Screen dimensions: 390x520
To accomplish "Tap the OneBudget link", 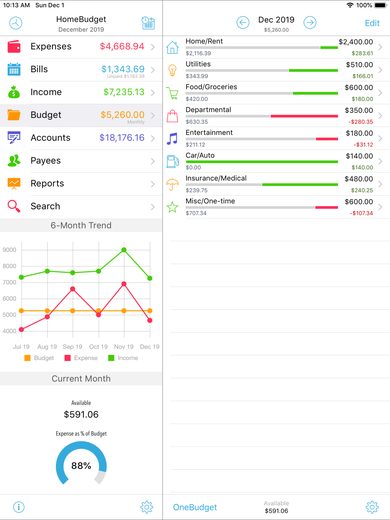I will pyautogui.click(x=195, y=507).
